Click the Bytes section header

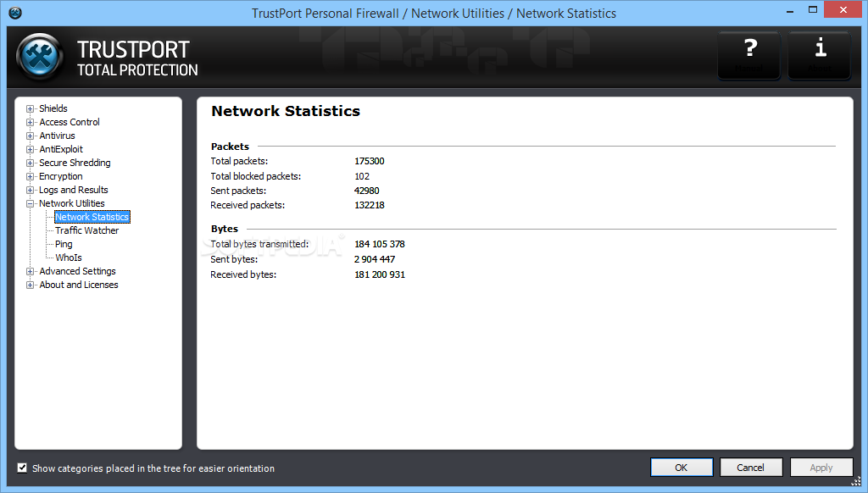click(224, 229)
